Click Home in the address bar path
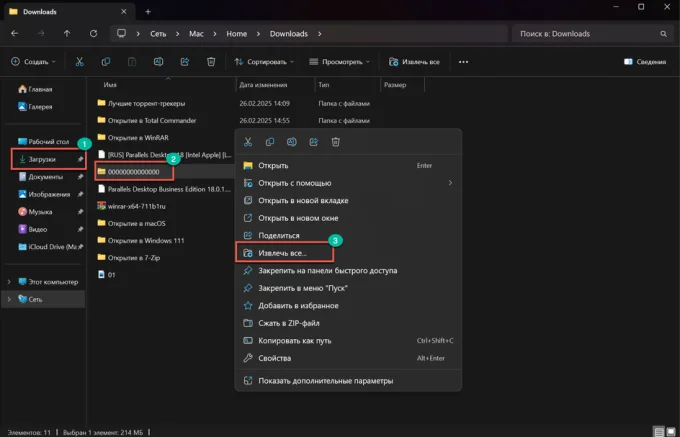 pyautogui.click(x=236, y=34)
